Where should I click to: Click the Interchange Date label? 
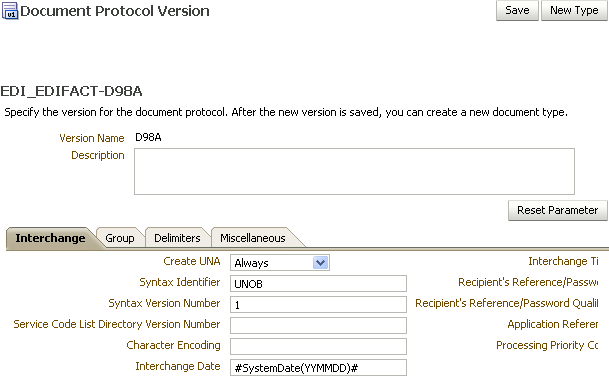pyautogui.click(x=178, y=366)
